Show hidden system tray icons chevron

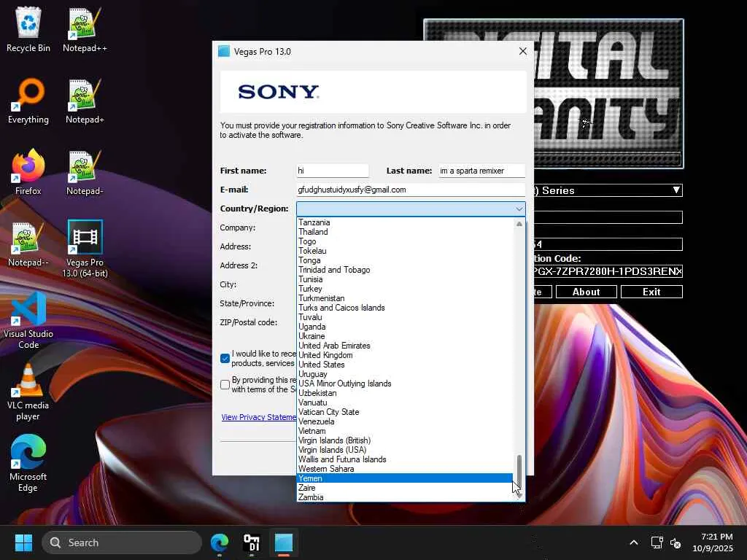[x=633, y=542]
